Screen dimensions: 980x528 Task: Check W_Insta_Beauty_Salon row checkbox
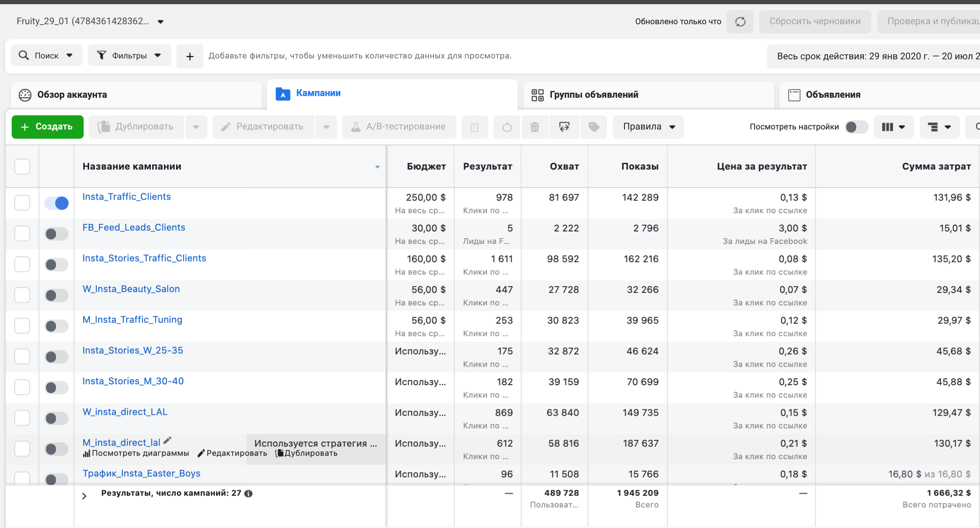point(22,295)
